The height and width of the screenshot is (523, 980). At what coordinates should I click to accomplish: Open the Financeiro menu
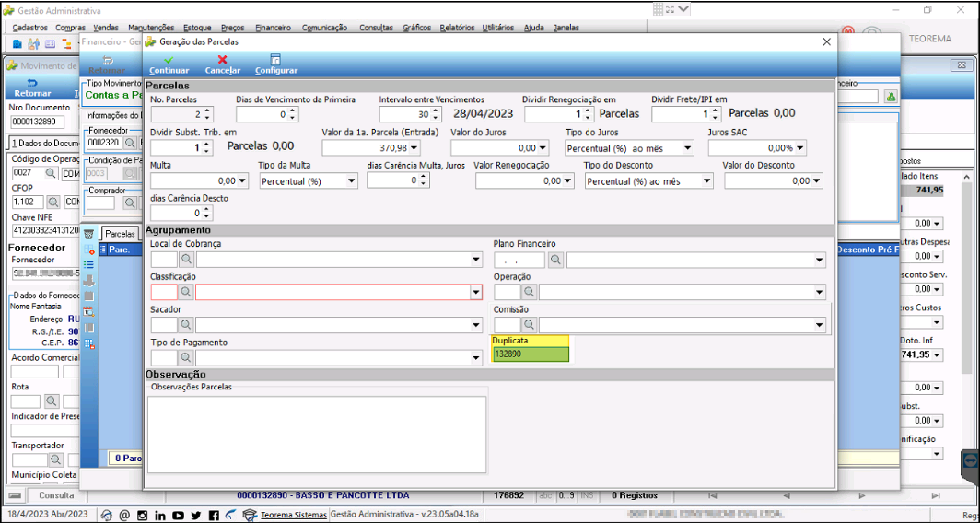click(274, 28)
